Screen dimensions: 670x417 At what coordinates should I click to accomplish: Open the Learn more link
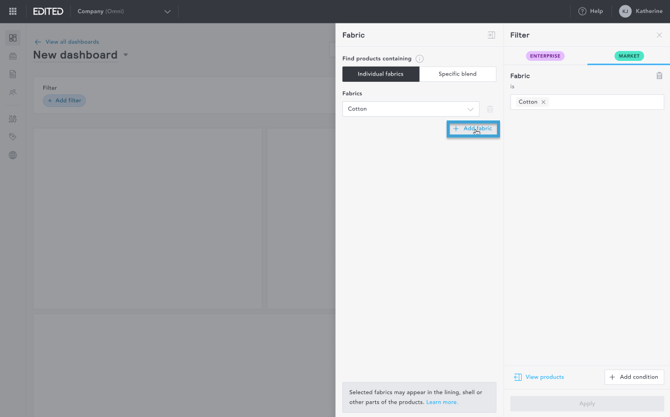[x=442, y=402]
